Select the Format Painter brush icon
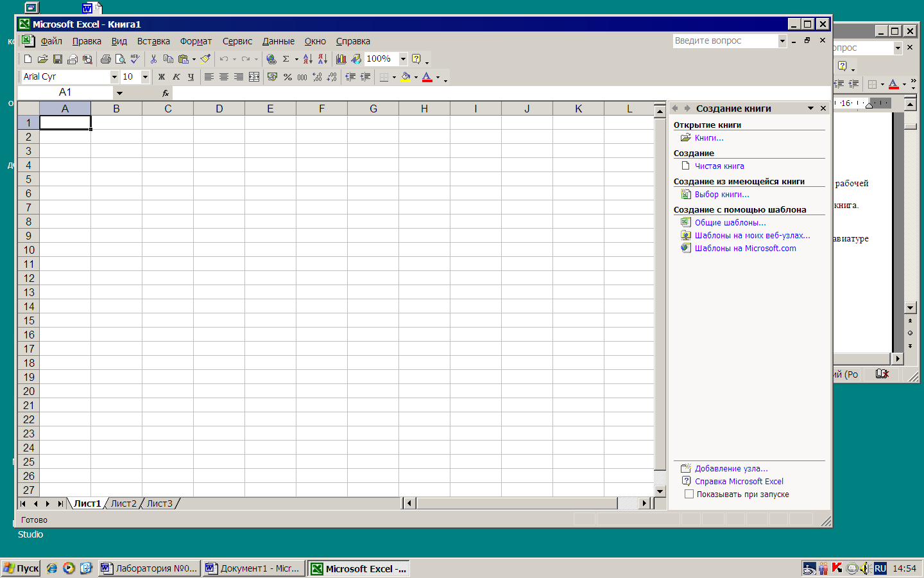The image size is (924, 578). (x=205, y=59)
